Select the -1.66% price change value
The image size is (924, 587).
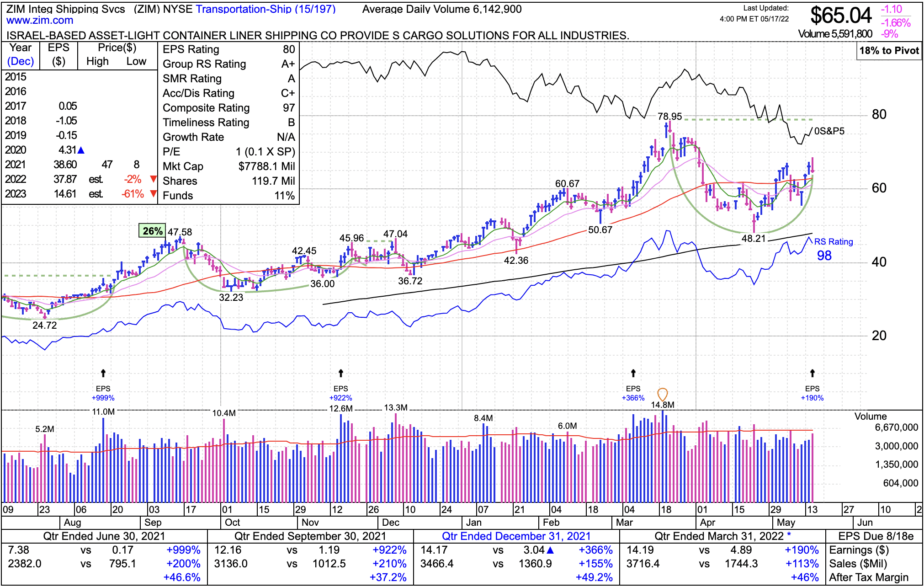pos(895,23)
